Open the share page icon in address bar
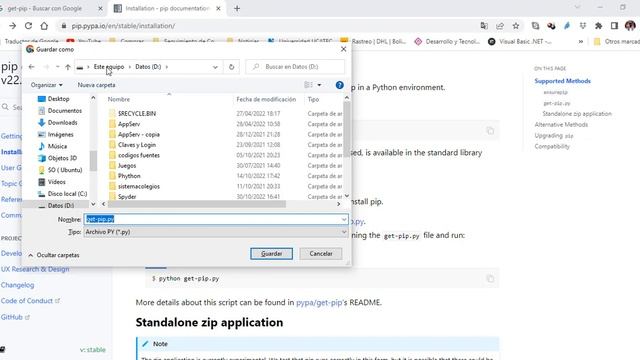The height and width of the screenshot is (360, 640). pos(500,26)
